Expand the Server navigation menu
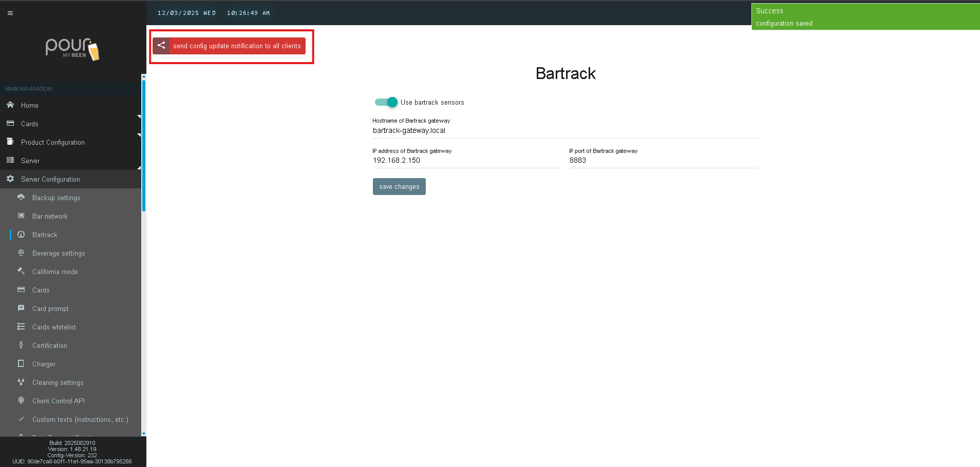The image size is (980, 467). click(x=30, y=161)
